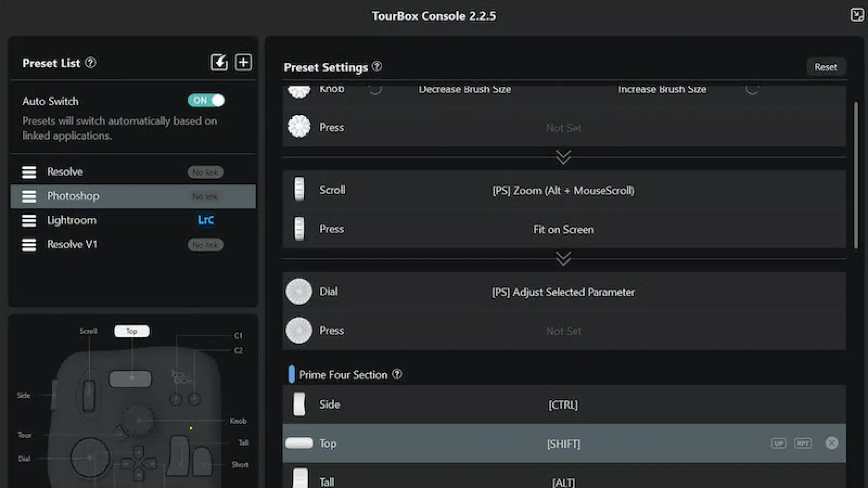Disable the Auto Switch toggle
Screen dimensions: 868x488
(x=206, y=100)
